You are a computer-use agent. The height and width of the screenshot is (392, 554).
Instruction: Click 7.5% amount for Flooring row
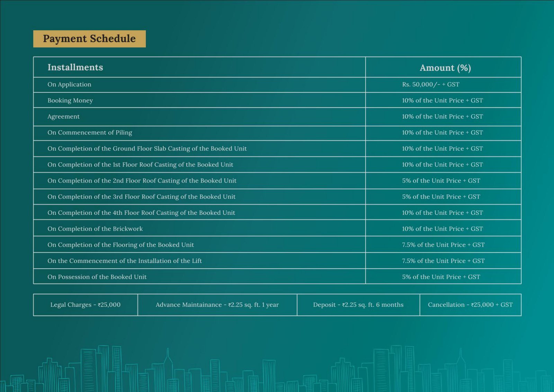tap(443, 245)
